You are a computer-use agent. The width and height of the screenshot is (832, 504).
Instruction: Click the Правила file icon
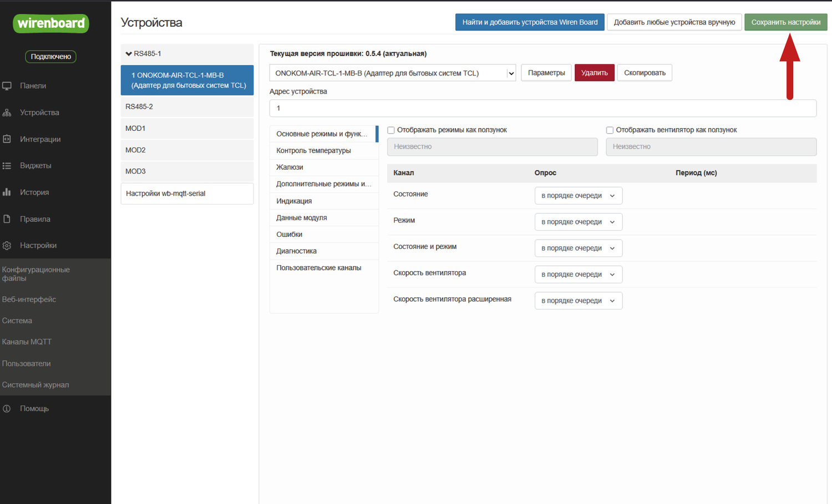point(7,219)
